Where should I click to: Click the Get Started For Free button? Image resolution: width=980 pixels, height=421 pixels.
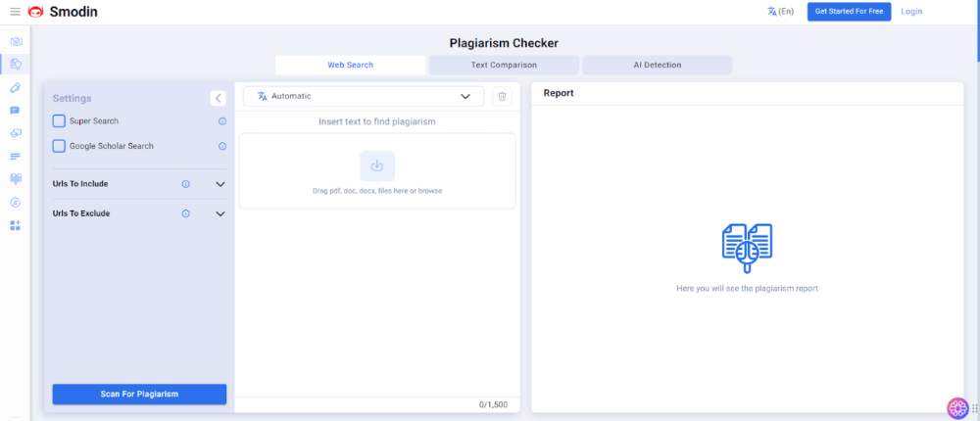coord(849,12)
